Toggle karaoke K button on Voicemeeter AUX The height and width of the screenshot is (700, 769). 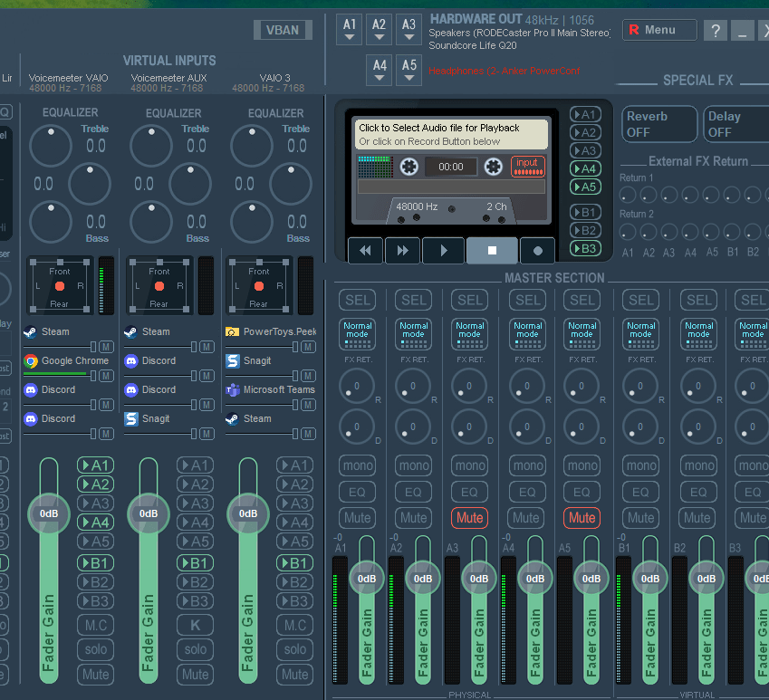(195, 625)
